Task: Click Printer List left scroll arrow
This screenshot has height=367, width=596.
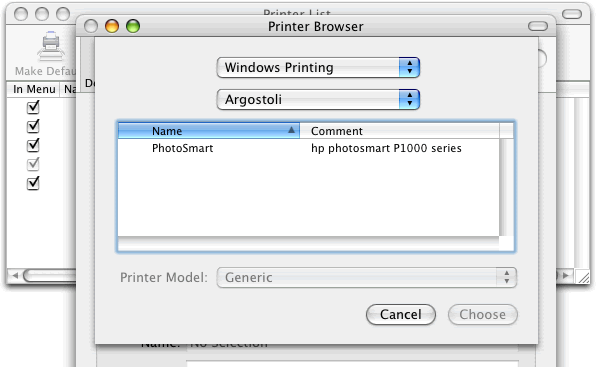Action: coord(15,275)
